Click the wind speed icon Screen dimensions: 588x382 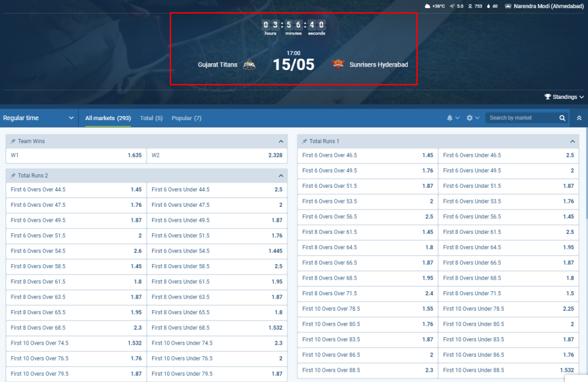(x=452, y=6)
